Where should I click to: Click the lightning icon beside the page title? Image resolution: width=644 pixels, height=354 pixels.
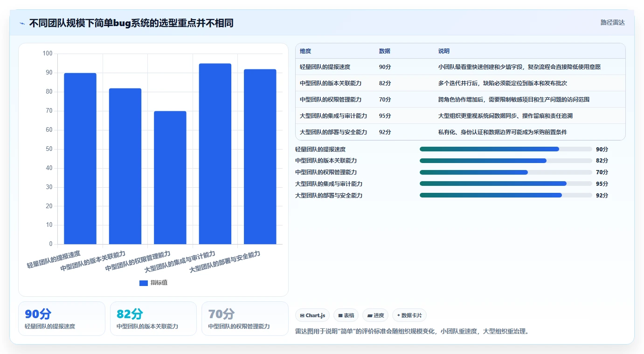pos(22,23)
